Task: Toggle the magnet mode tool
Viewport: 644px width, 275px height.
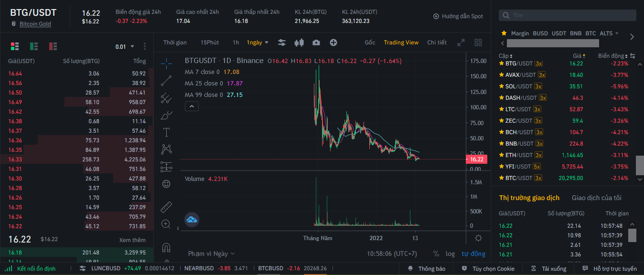Action: (x=166, y=247)
